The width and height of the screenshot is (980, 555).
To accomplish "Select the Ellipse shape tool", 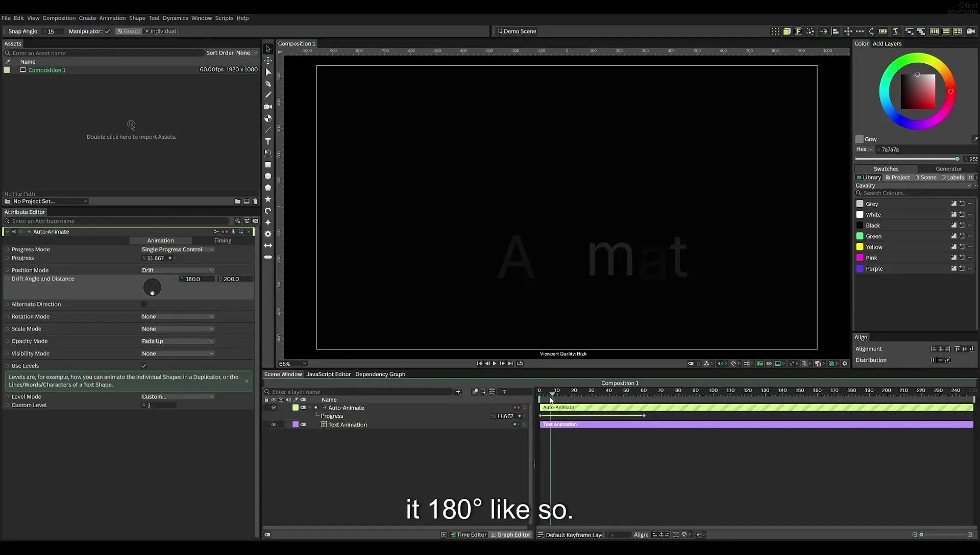I will click(268, 176).
